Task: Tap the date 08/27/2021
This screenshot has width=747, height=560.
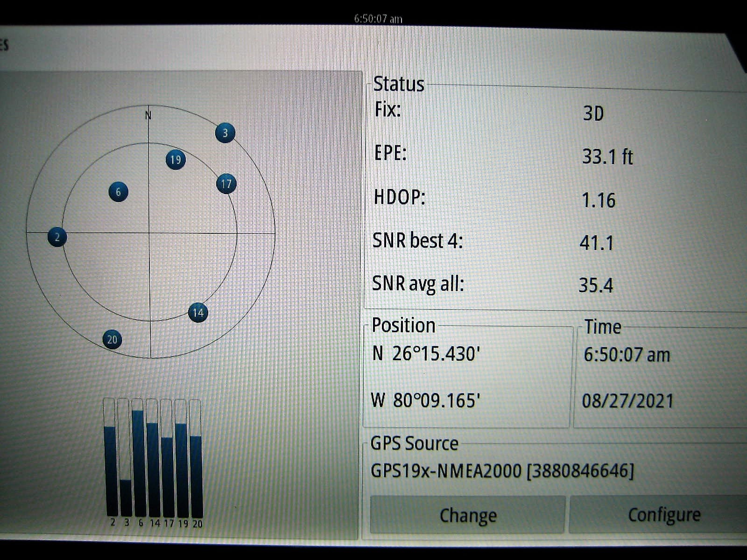Action: [628, 401]
